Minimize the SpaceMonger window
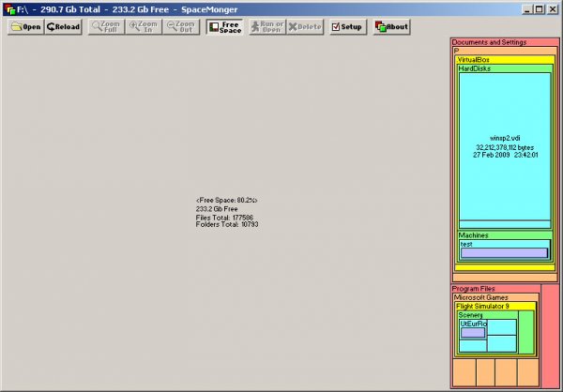The image size is (563, 392). tap(526, 9)
